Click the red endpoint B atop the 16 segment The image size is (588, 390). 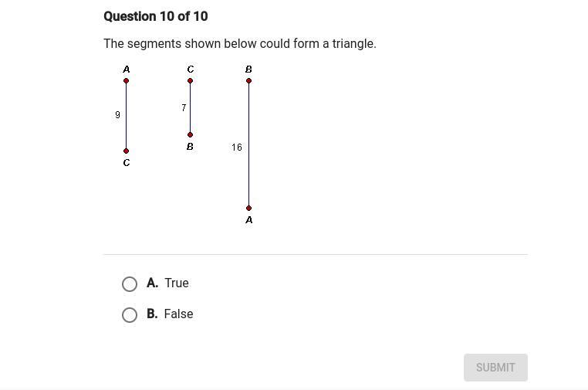pos(248,81)
